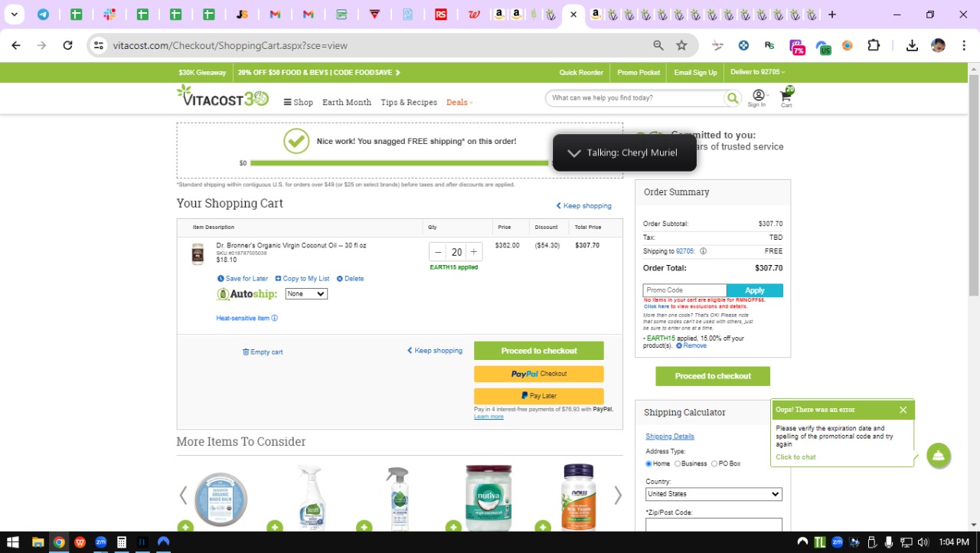Open the Earth Month menu item
Image resolution: width=980 pixels, height=553 pixels.
[x=347, y=102]
